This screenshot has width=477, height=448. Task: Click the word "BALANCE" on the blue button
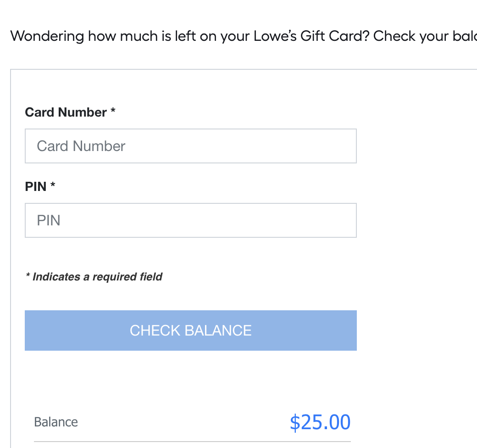pos(218,330)
